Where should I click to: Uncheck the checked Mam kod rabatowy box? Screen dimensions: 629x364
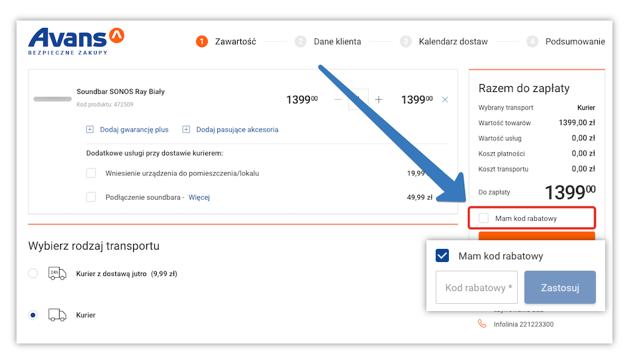[442, 256]
